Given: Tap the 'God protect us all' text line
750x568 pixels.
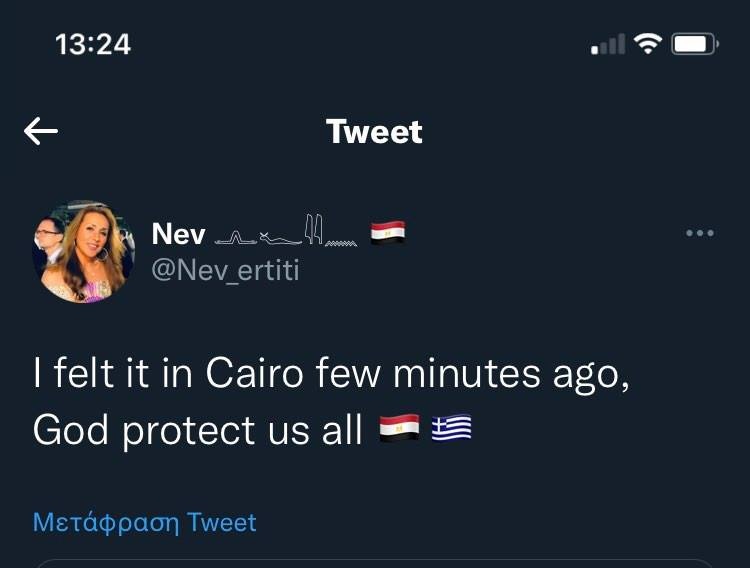Looking at the screenshot, I should (197, 430).
